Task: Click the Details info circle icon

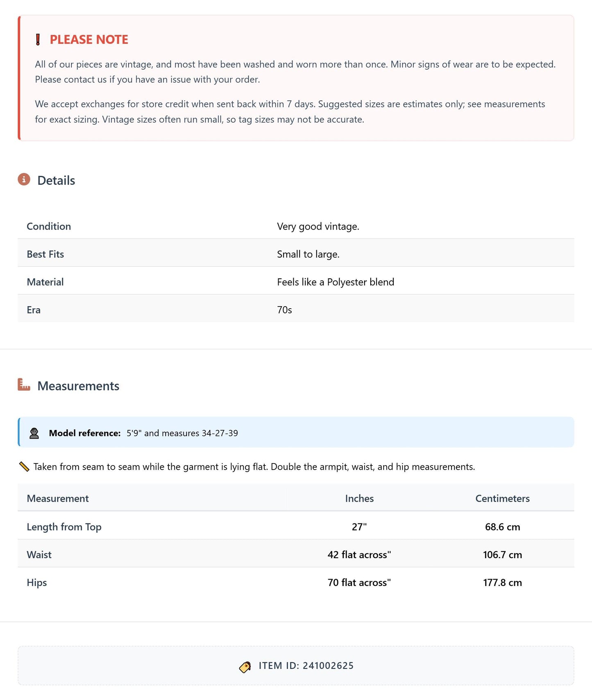Action: (24, 180)
